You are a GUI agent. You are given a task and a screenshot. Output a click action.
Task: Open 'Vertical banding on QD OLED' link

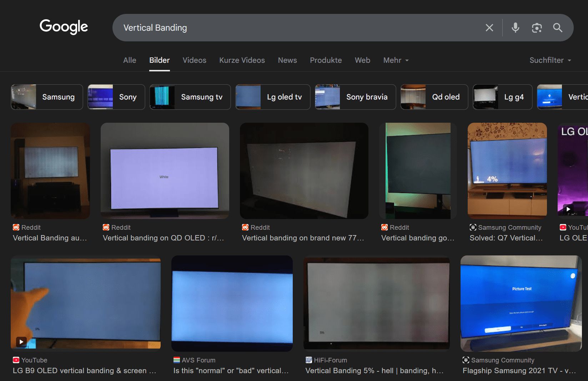164,238
